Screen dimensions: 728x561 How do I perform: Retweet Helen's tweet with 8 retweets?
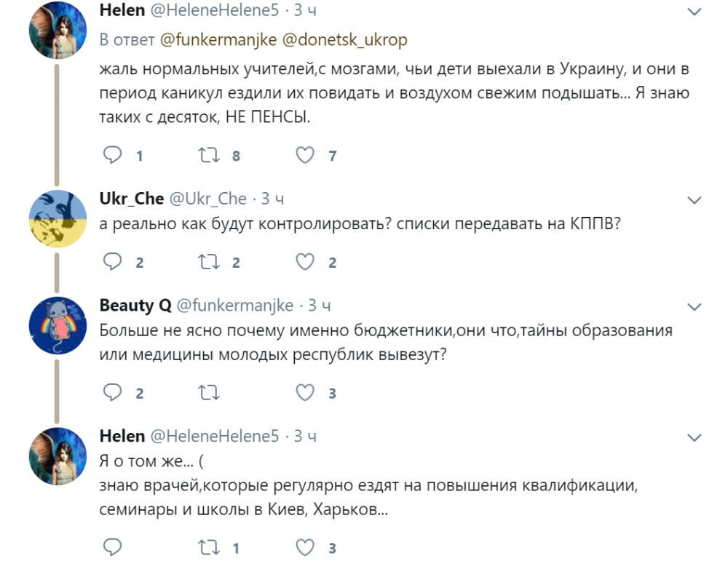209,155
